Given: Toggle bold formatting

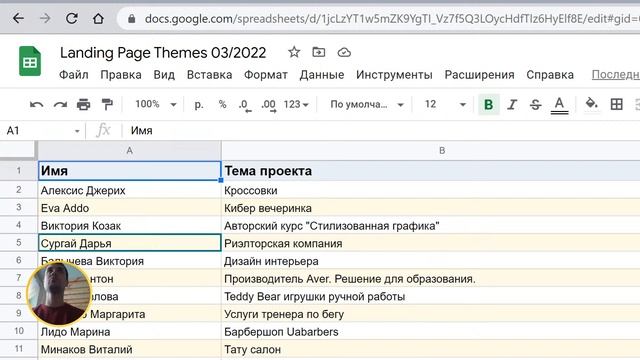Looking at the screenshot, I should coord(489,105).
